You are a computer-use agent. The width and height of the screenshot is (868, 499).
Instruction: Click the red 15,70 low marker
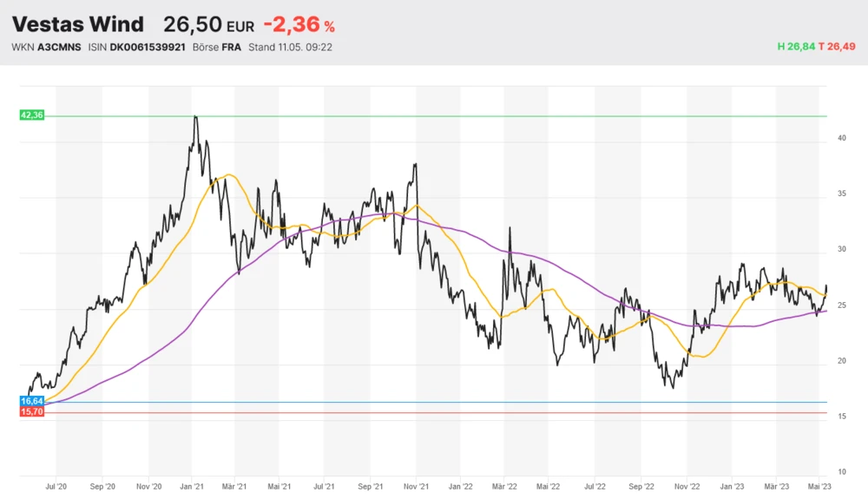click(x=31, y=411)
